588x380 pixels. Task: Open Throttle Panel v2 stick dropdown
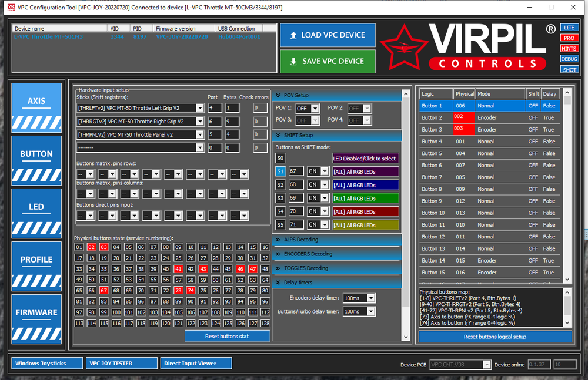coord(201,134)
